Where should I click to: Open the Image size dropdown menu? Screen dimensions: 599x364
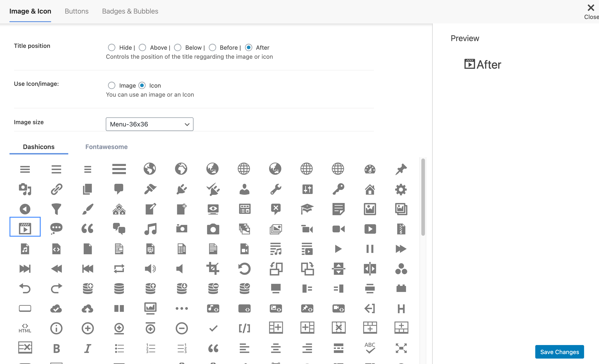149,124
